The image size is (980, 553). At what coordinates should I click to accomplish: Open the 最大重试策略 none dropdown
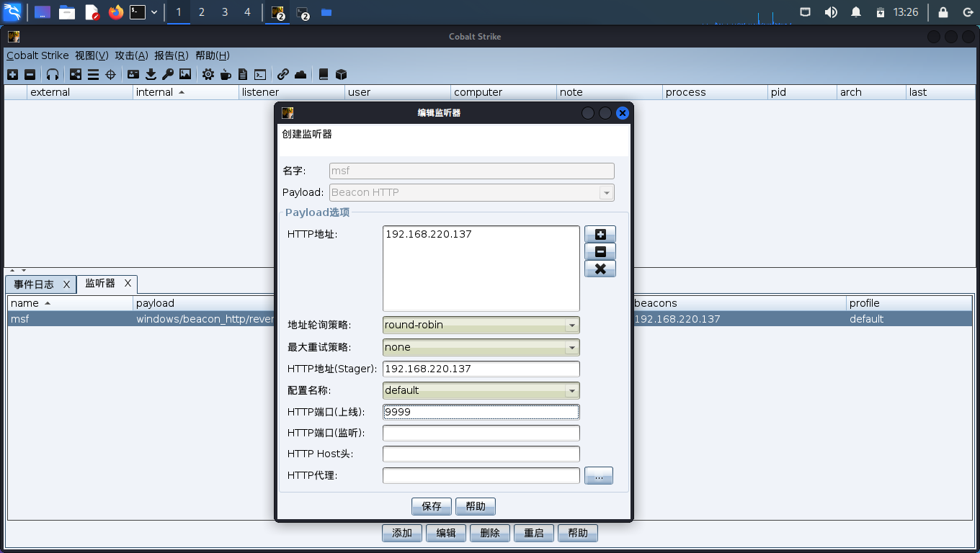tap(481, 347)
